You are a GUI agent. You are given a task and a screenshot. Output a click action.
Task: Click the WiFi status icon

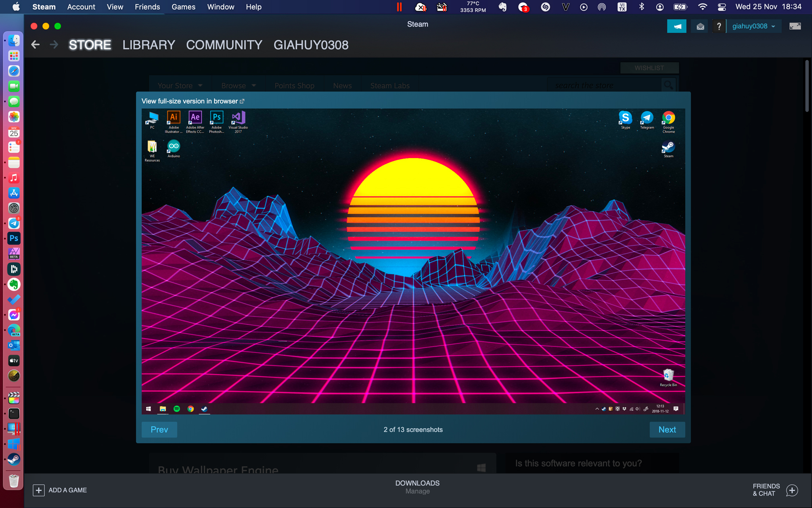point(703,7)
